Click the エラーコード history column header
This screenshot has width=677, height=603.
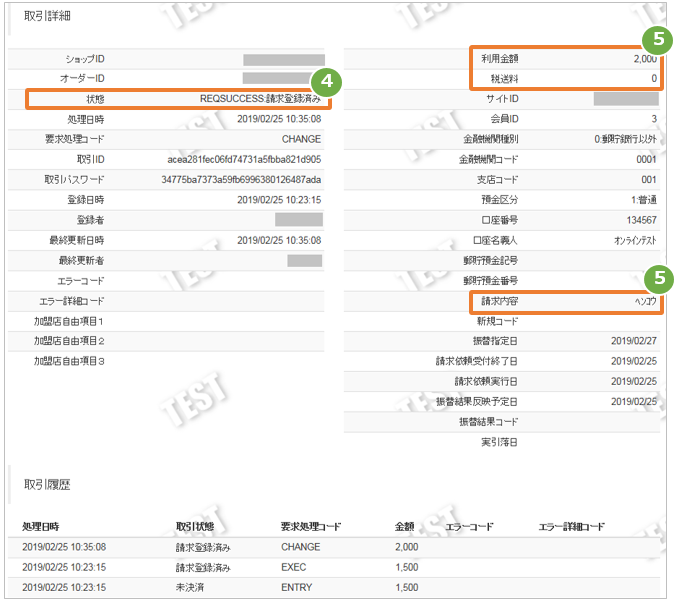(469, 527)
